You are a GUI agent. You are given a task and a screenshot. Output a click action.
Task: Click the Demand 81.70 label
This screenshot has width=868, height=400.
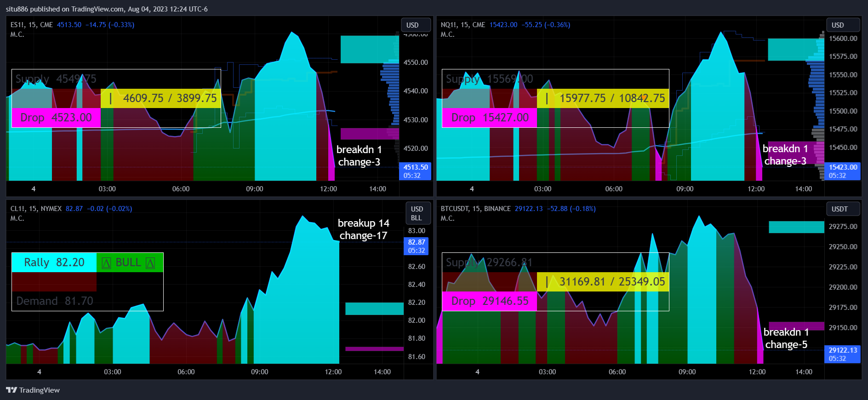pos(54,301)
